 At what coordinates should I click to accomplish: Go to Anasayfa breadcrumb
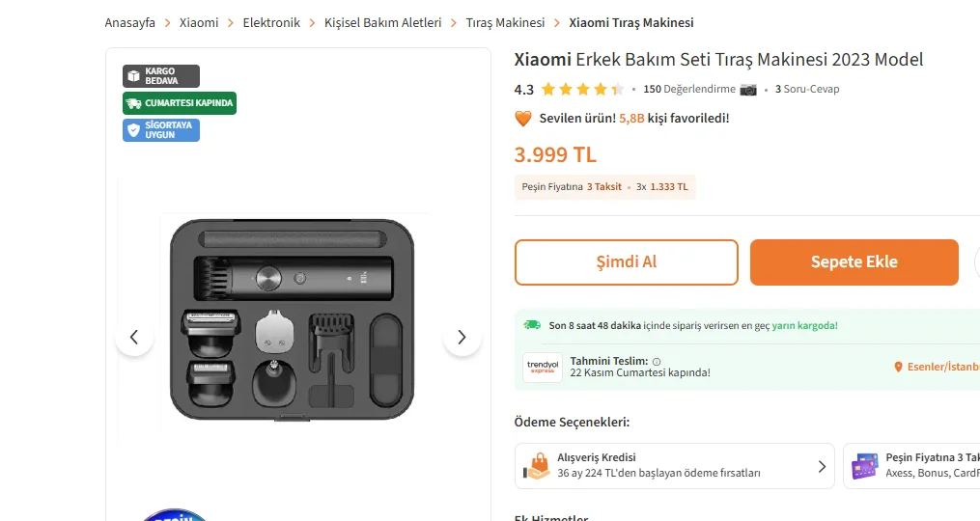(130, 22)
